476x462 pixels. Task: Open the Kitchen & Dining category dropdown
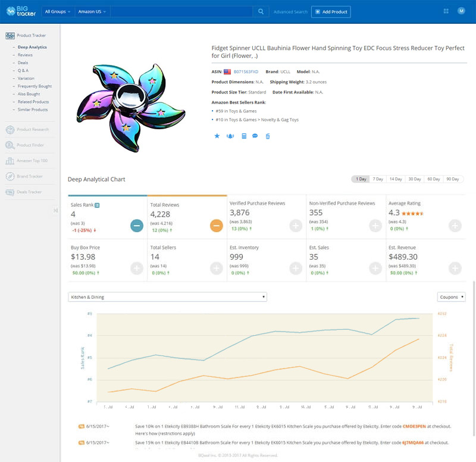(168, 296)
